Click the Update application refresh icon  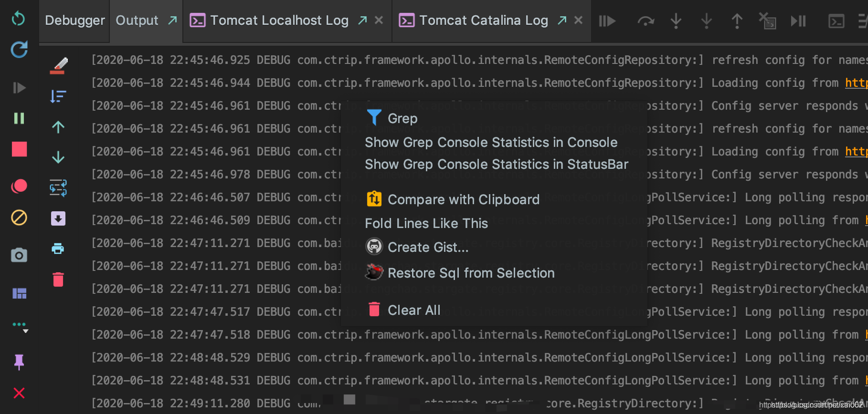coord(19,49)
